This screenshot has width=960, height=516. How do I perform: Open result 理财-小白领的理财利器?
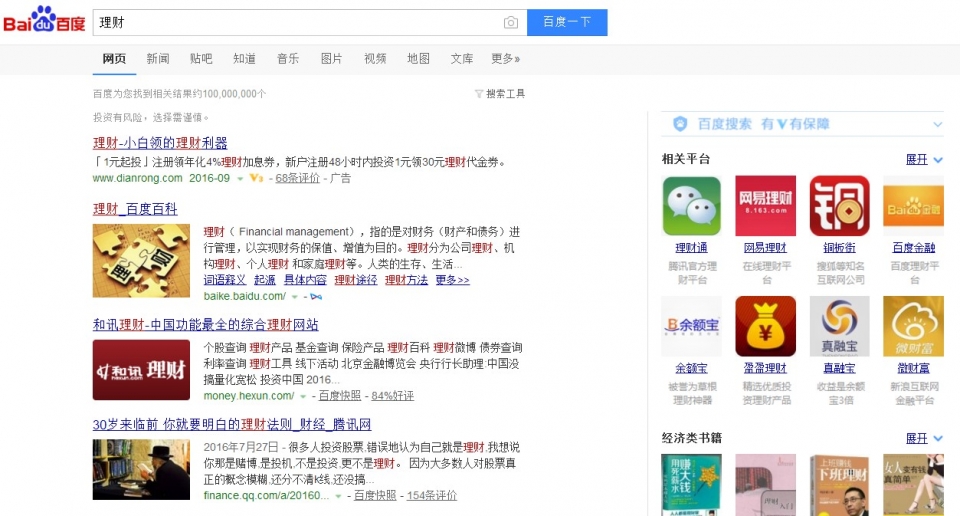(x=160, y=143)
